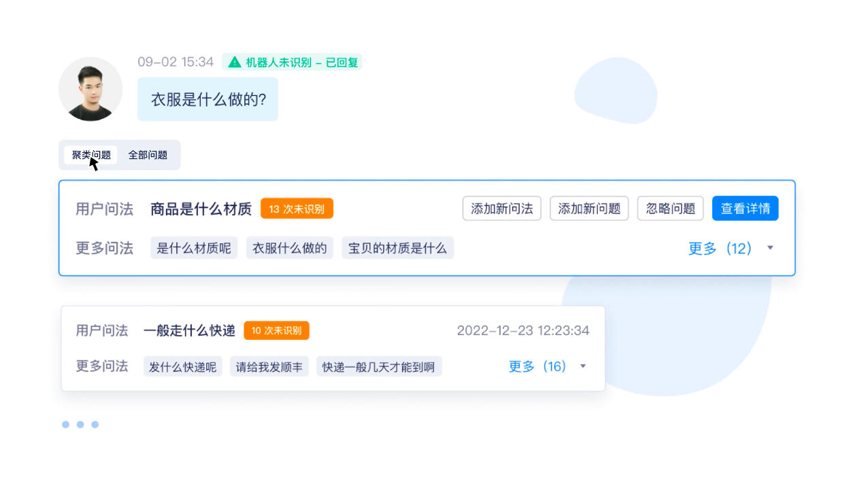Select the 发什么快递呢 tag
The width and height of the screenshot is (868, 484).
point(183,367)
